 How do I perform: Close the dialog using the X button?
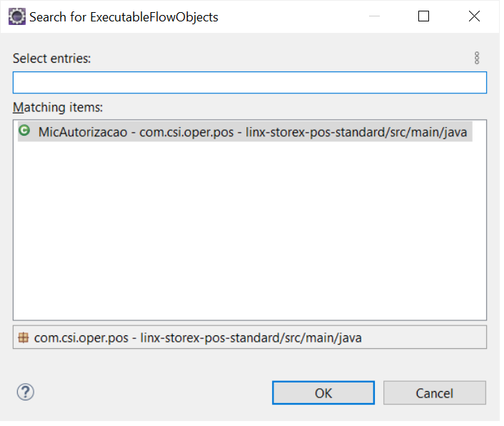click(x=474, y=16)
